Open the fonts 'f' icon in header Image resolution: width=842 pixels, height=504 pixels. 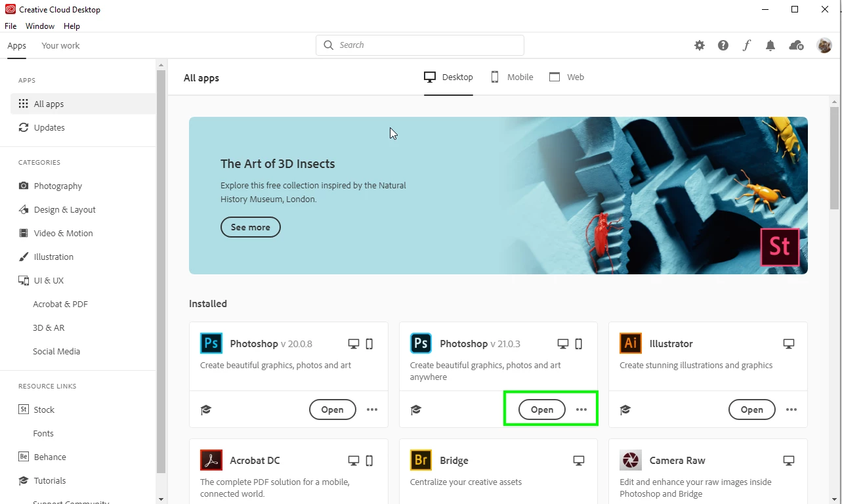(x=747, y=45)
